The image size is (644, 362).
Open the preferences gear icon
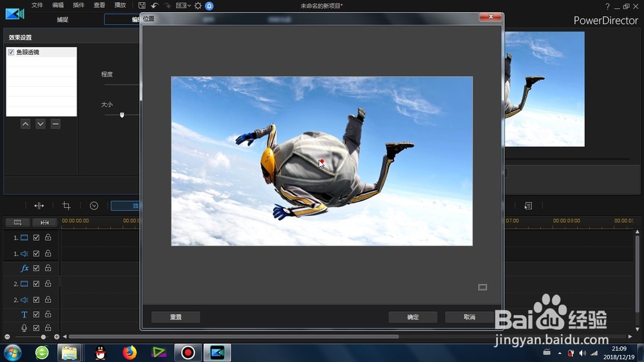198,6
